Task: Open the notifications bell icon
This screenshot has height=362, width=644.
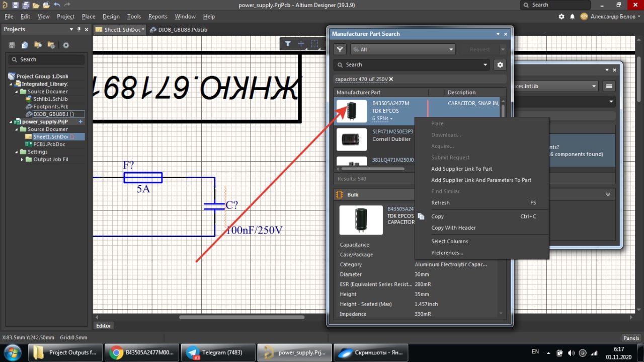Action: (x=573, y=17)
